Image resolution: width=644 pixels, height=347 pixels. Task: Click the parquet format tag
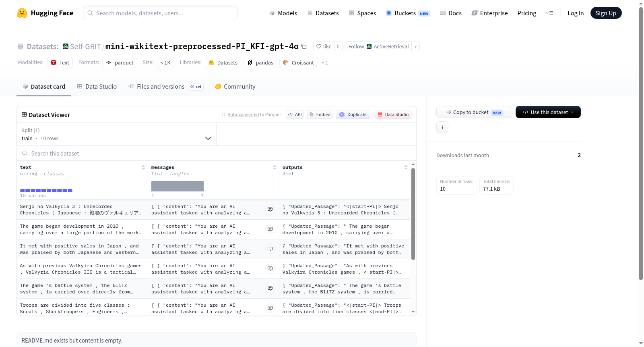[x=120, y=62]
